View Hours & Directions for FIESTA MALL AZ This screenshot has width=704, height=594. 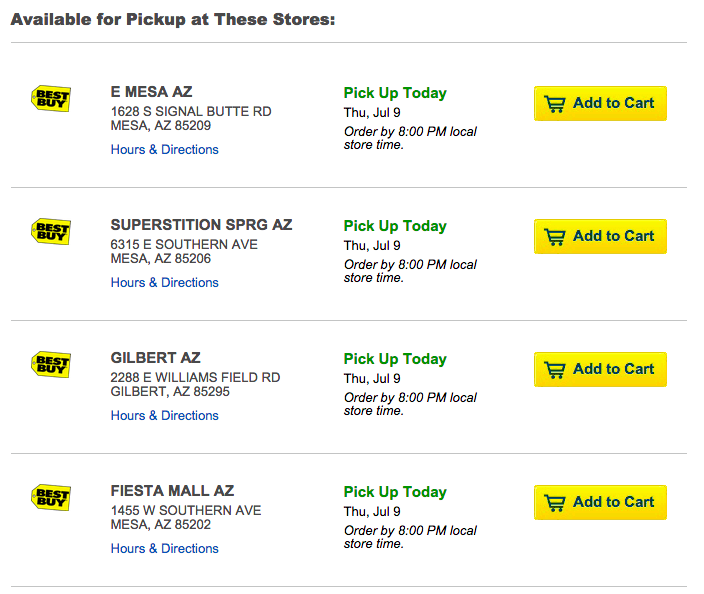pos(164,548)
